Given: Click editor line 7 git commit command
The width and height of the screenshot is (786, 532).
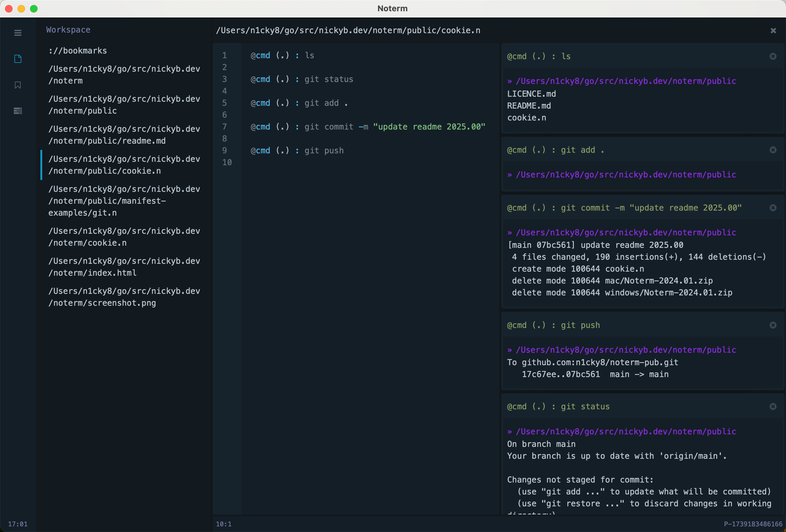Looking at the screenshot, I should click(368, 127).
